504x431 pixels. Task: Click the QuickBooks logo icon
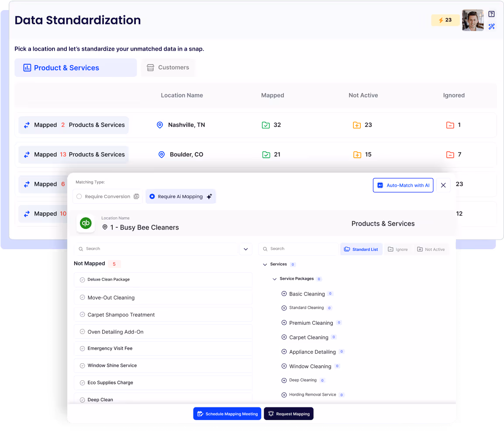pyautogui.click(x=86, y=223)
